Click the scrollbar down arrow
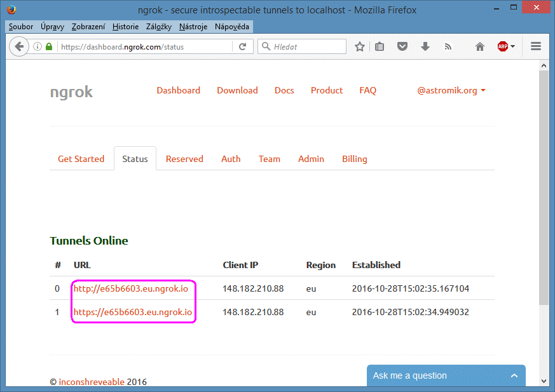 544,381
